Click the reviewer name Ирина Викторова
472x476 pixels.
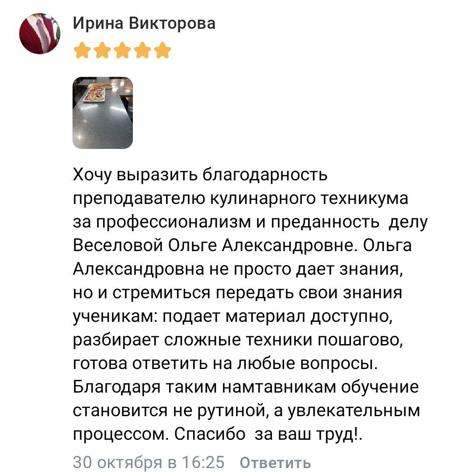[144, 22]
